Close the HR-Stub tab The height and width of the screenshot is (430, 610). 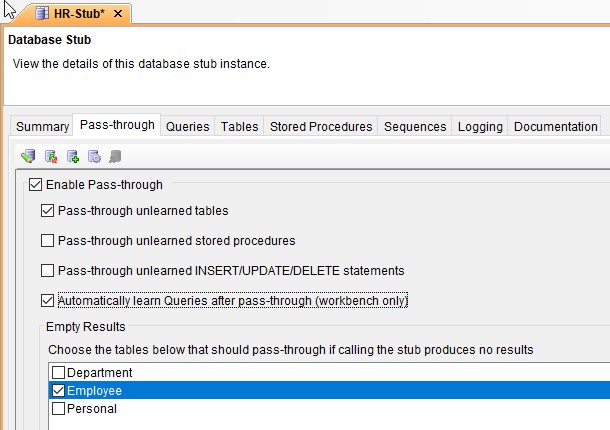click(119, 14)
